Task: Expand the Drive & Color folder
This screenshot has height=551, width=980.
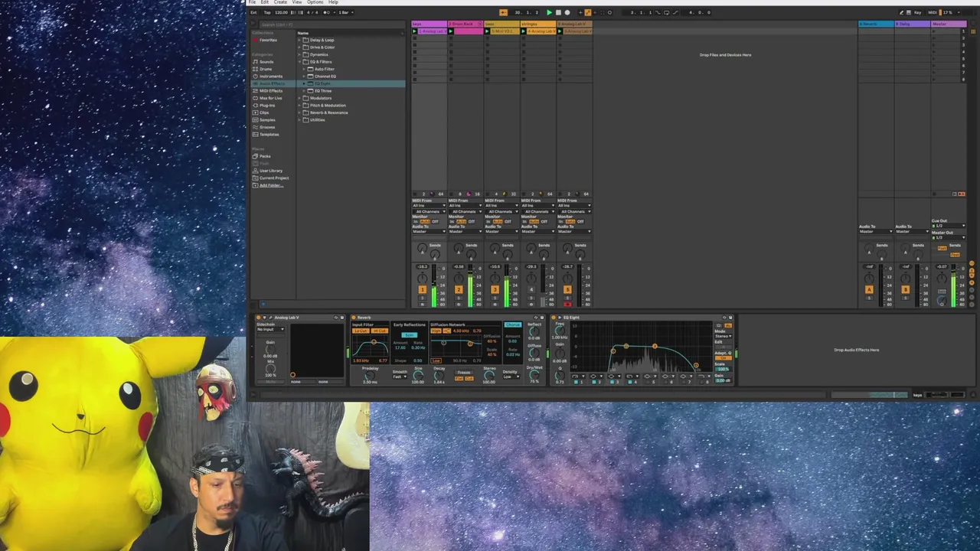Action: (x=299, y=47)
